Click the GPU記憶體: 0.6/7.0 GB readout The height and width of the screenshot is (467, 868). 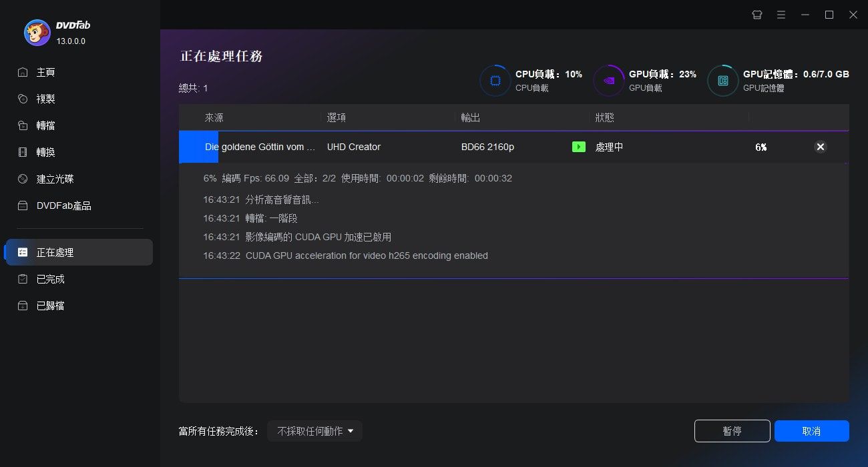click(796, 74)
